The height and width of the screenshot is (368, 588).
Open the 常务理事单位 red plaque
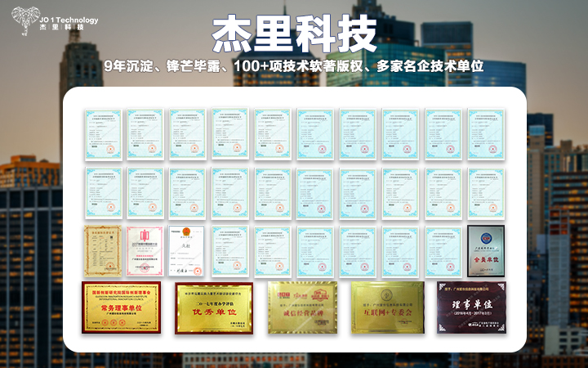[121, 307]
